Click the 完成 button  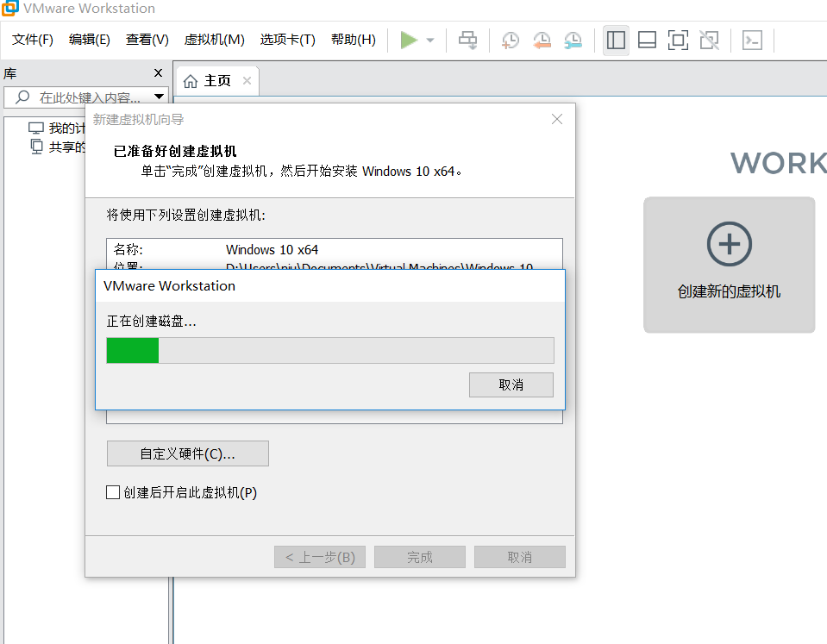pos(420,557)
